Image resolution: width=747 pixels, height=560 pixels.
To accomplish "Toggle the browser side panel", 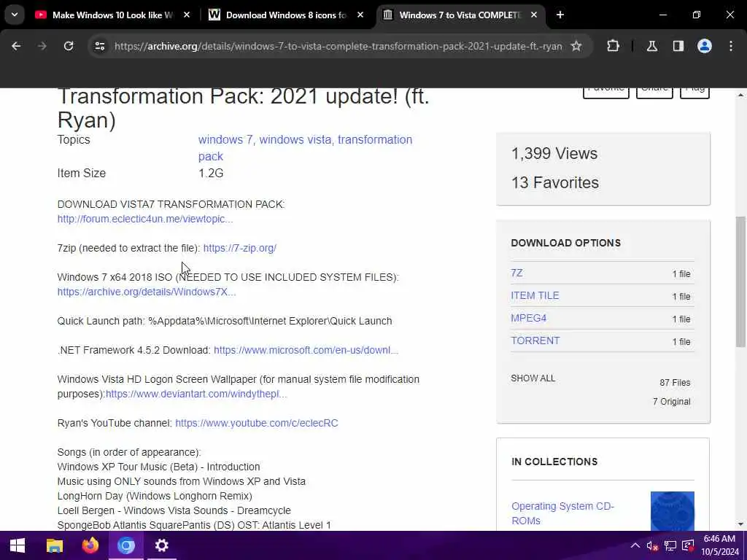I will (x=678, y=46).
